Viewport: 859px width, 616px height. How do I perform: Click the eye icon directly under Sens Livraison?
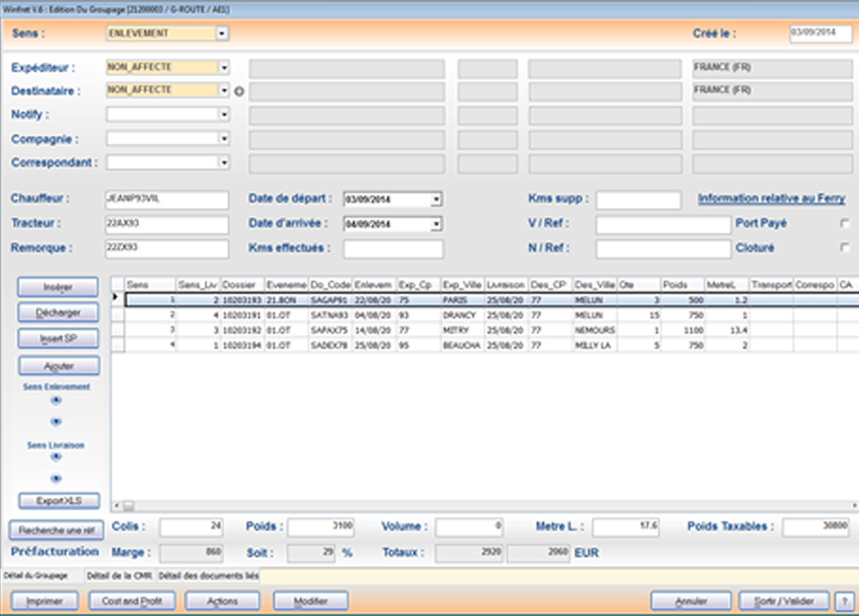click(x=56, y=458)
